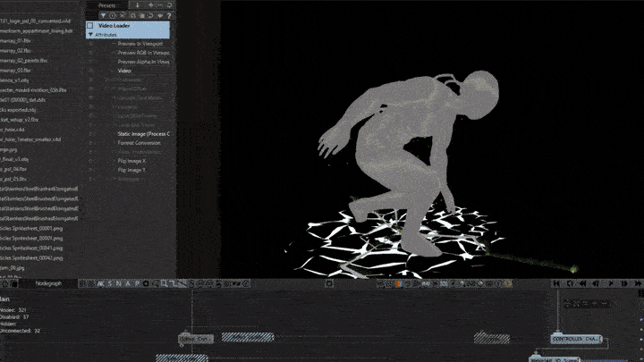644x362 pixels.
Task: Click the N letter button in nodegraph toolbar
Action: click(x=119, y=283)
